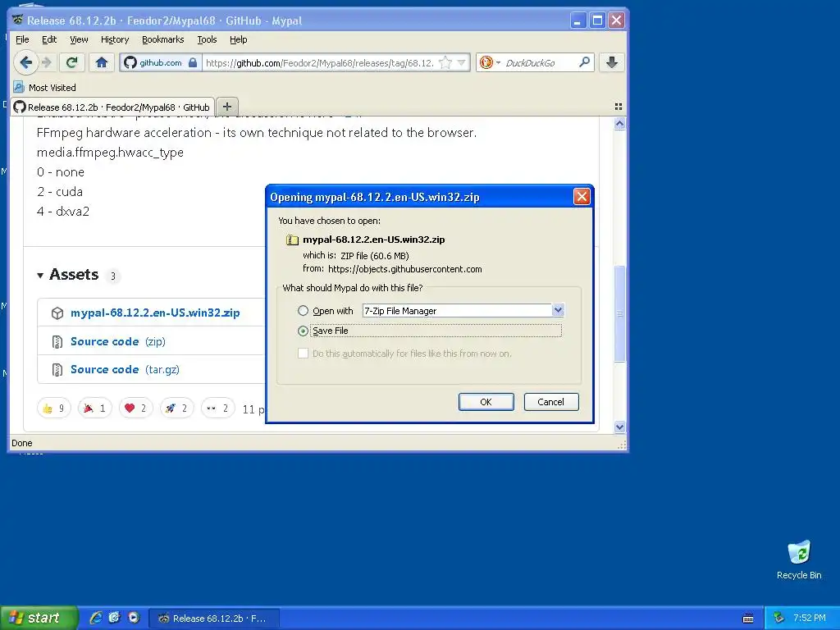840x630 pixels.
Task: Click the system tray safely remove icon
Action: (778, 619)
